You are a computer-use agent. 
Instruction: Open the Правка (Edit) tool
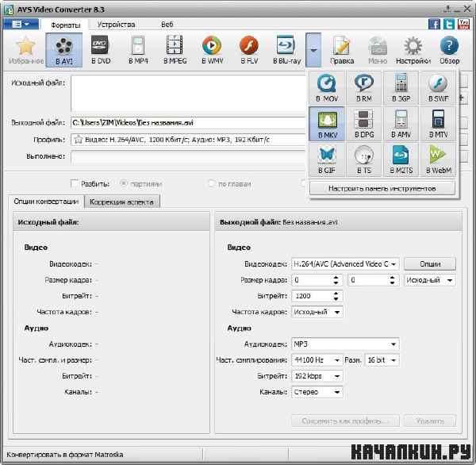click(x=342, y=51)
